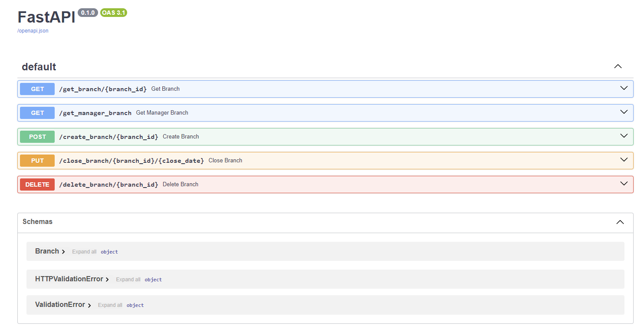Viewport: 644px width, 336px height.
Task: Expand the GET /get_branch/{branch_id} endpoint arrow
Action: (x=624, y=88)
